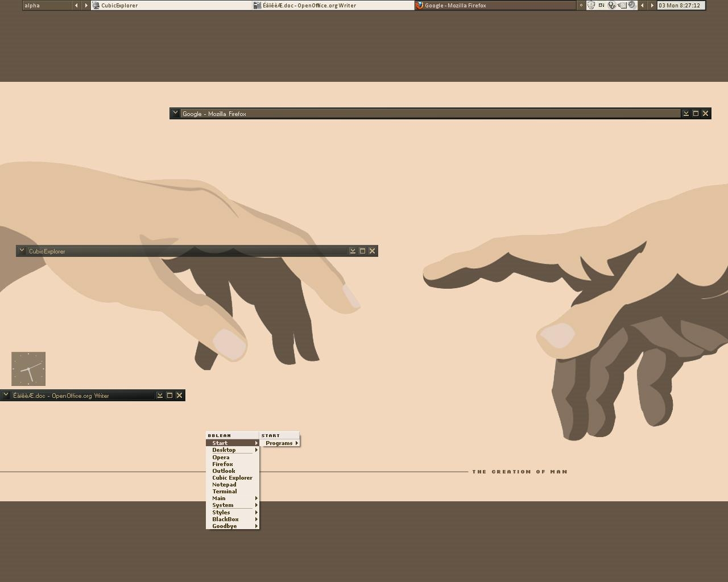Open the Programs submenu
The height and width of the screenshot is (582, 728).
coord(280,443)
